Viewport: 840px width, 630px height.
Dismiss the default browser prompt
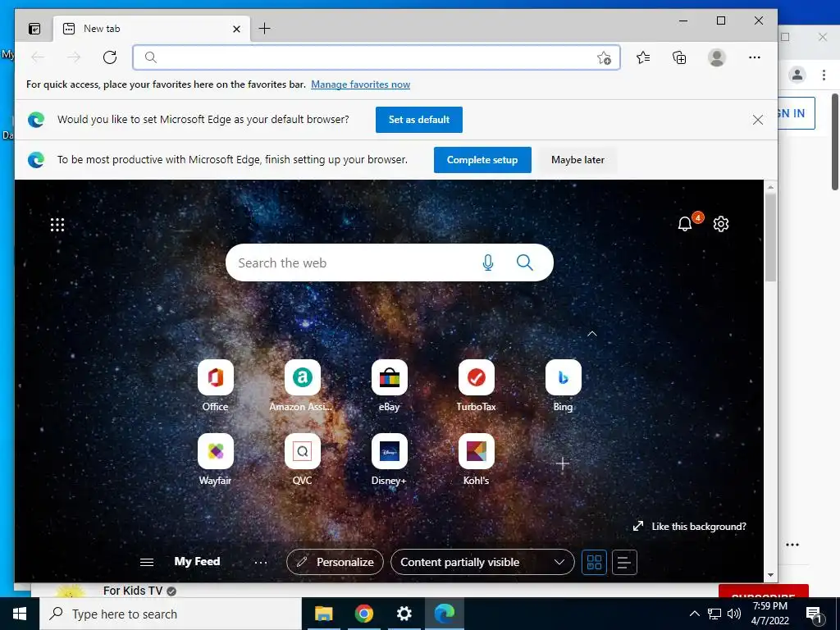[757, 120]
